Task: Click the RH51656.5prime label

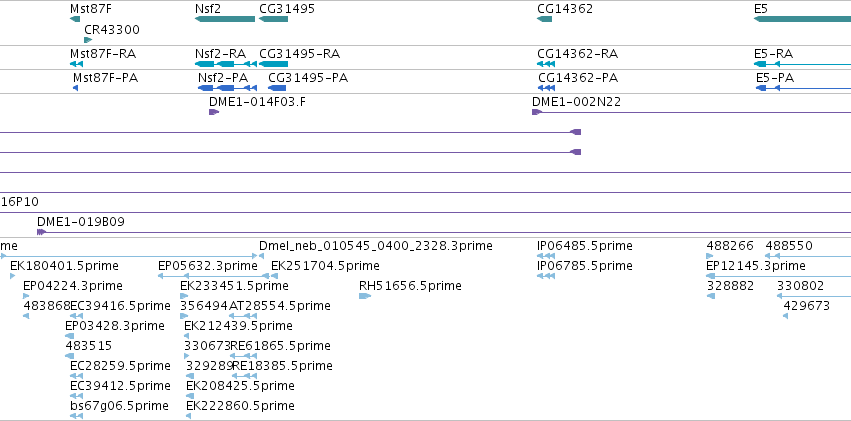Action: pos(410,285)
